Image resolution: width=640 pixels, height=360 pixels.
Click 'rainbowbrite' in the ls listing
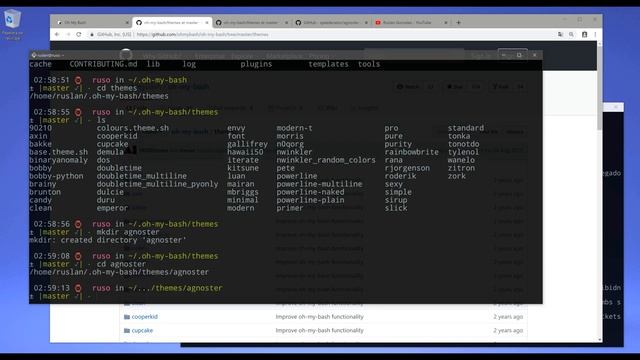point(411,152)
